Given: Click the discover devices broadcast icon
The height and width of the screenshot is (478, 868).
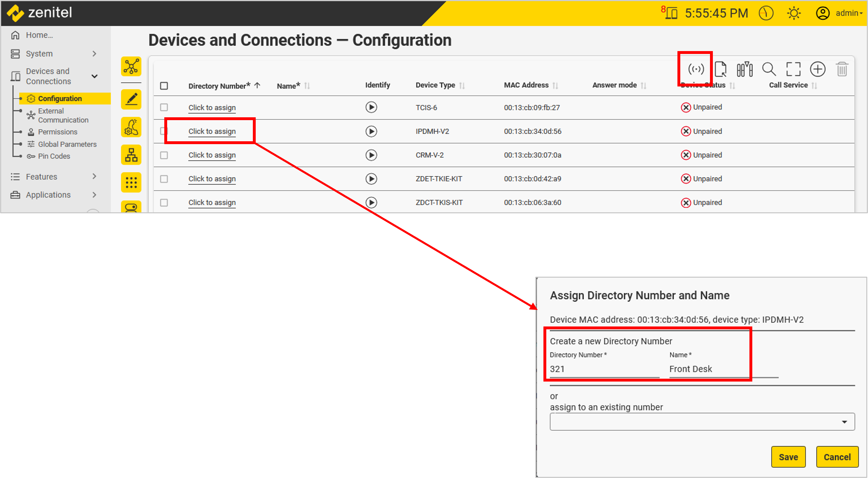Looking at the screenshot, I should coord(695,69).
